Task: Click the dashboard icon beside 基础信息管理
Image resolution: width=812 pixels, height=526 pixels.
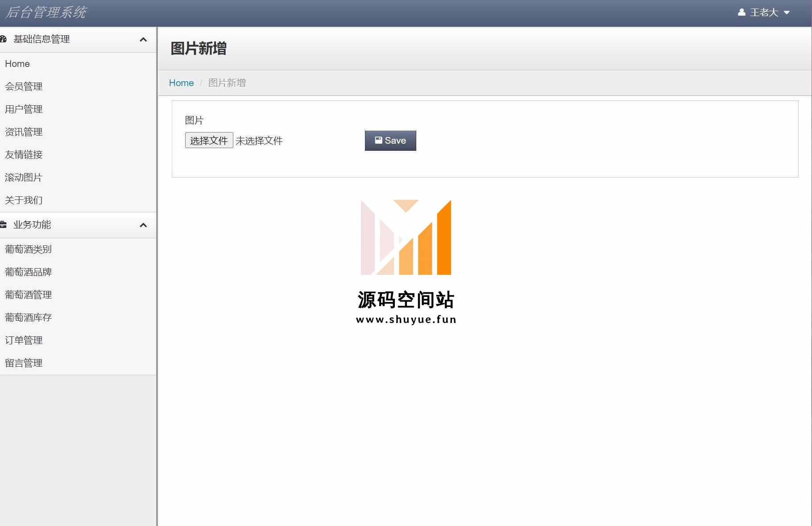Action: coord(3,39)
